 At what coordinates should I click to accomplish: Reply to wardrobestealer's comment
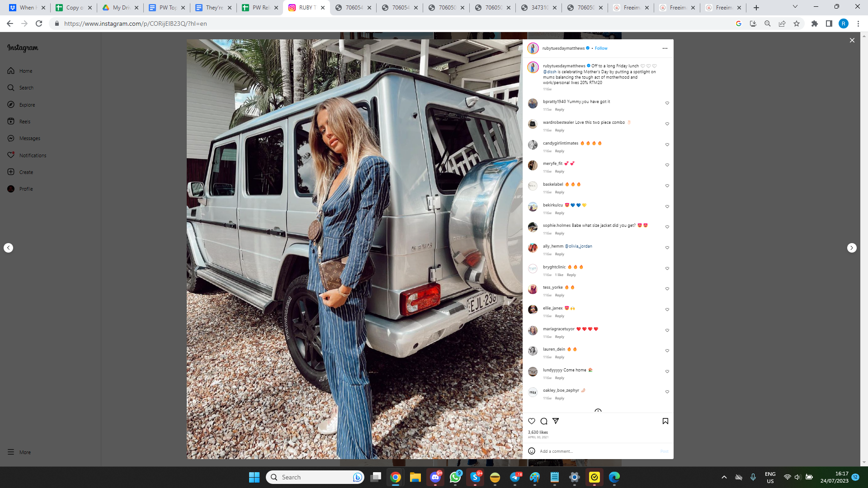[x=560, y=131]
